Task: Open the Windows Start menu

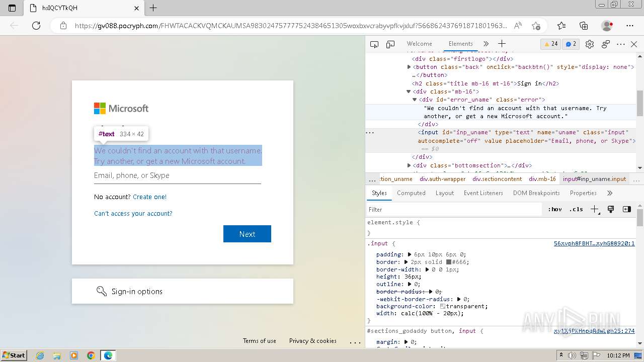Action: [14, 355]
